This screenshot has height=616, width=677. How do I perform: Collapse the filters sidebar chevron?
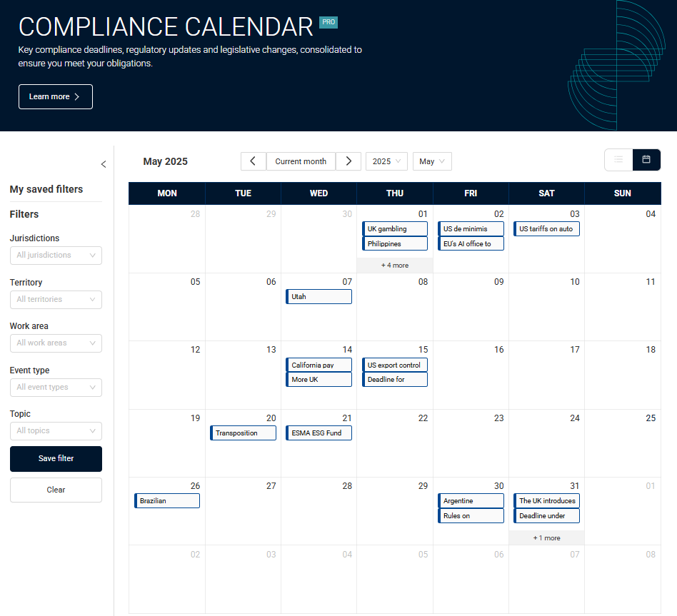104,163
